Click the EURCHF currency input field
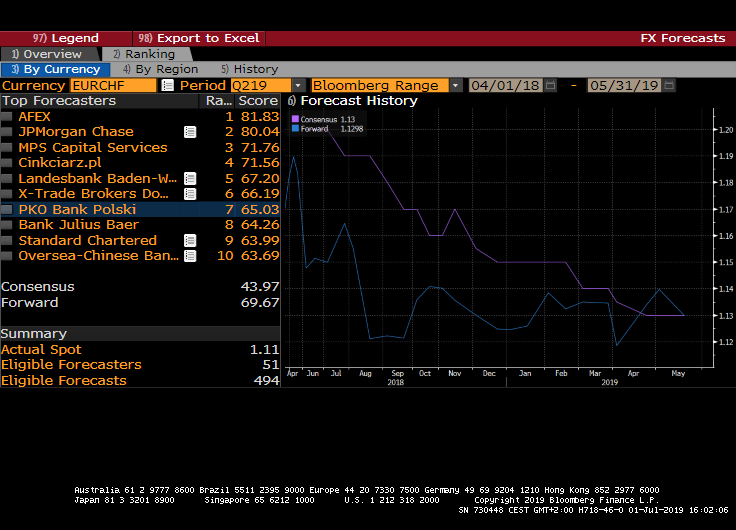This screenshot has width=736, height=530. click(x=112, y=86)
